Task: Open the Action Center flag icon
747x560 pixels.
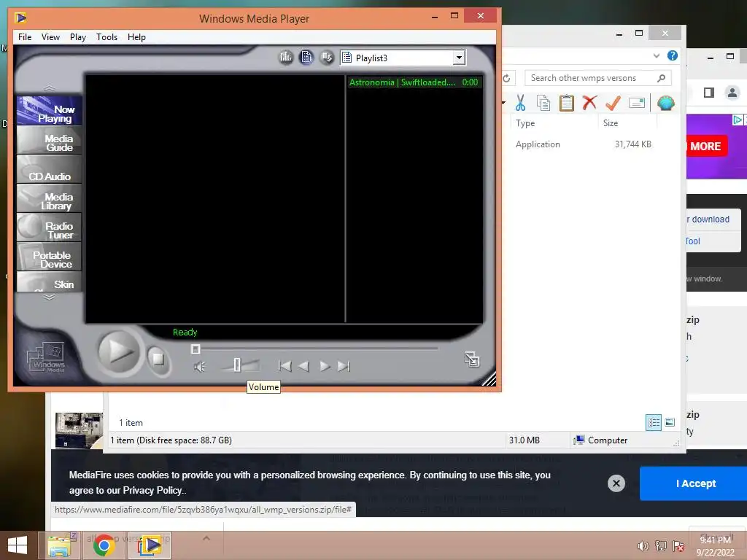Action: (678, 546)
